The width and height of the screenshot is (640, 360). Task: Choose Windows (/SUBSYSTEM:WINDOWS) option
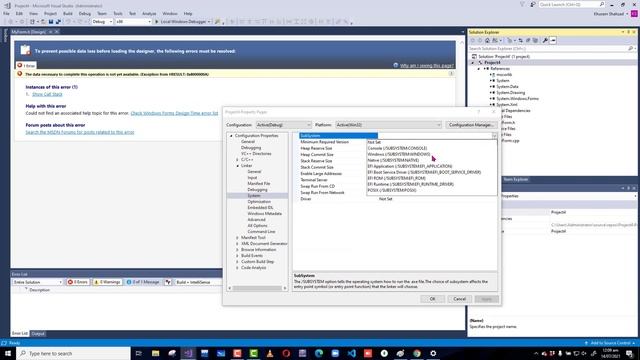pos(399,154)
